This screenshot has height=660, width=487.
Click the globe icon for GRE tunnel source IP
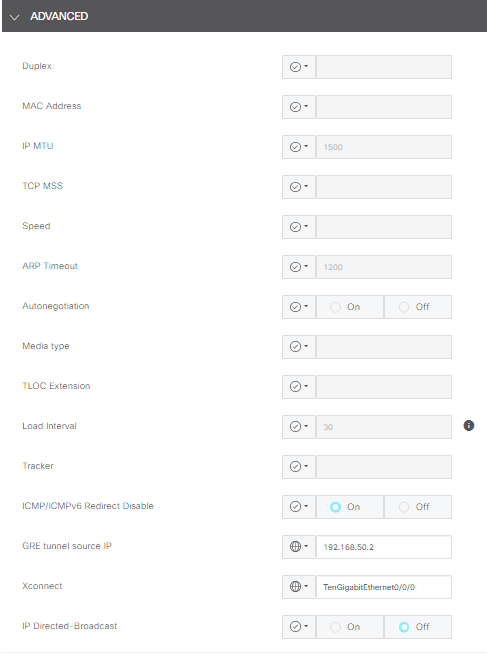click(295, 546)
